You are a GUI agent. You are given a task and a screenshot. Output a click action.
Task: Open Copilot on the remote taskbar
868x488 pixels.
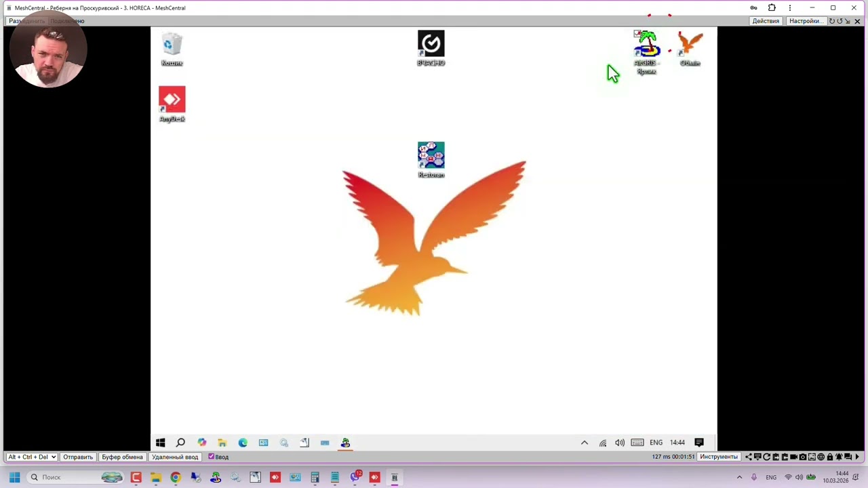[201, 443]
